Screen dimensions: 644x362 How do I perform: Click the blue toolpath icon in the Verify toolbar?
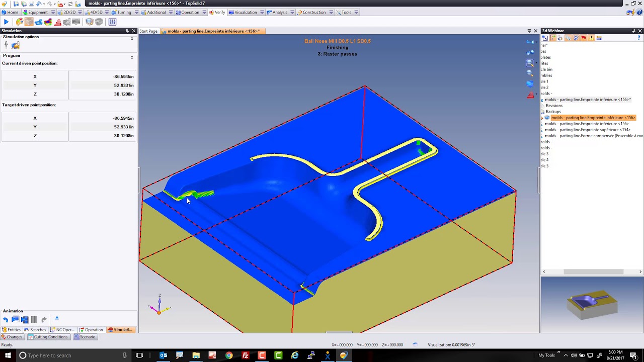pyautogui.click(x=39, y=22)
